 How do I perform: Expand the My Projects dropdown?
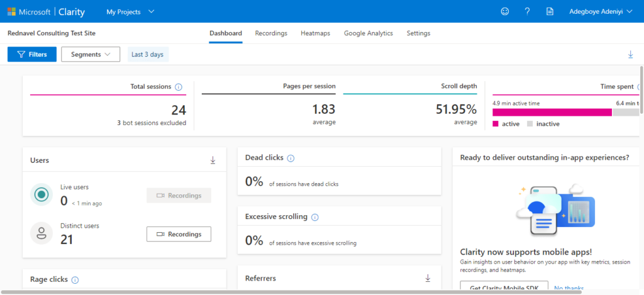point(130,12)
